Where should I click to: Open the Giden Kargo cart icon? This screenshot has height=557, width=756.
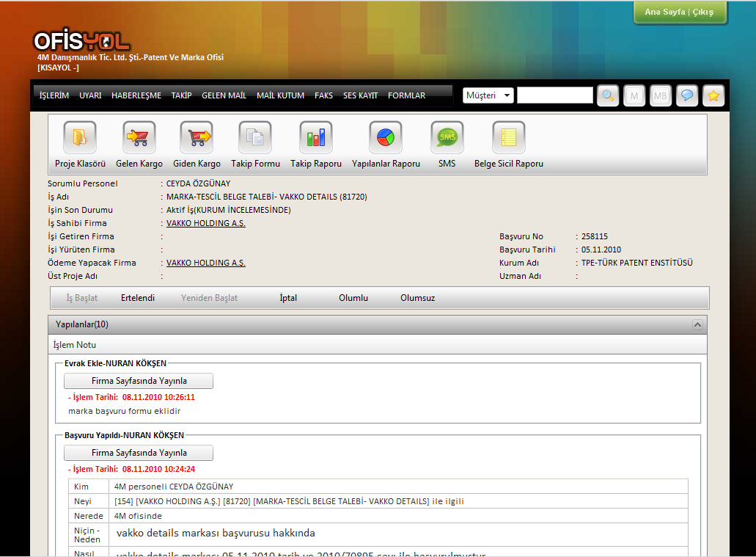197,137
